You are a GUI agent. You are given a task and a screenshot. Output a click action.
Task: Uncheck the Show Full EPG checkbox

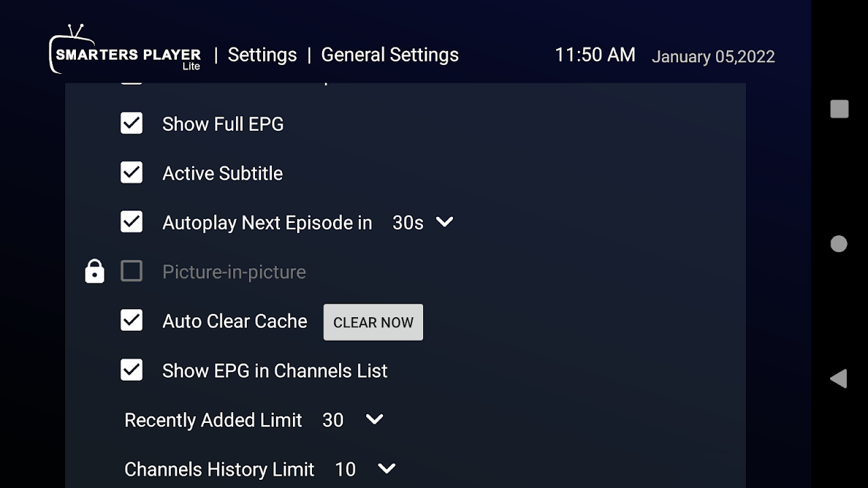pos(132,123)
